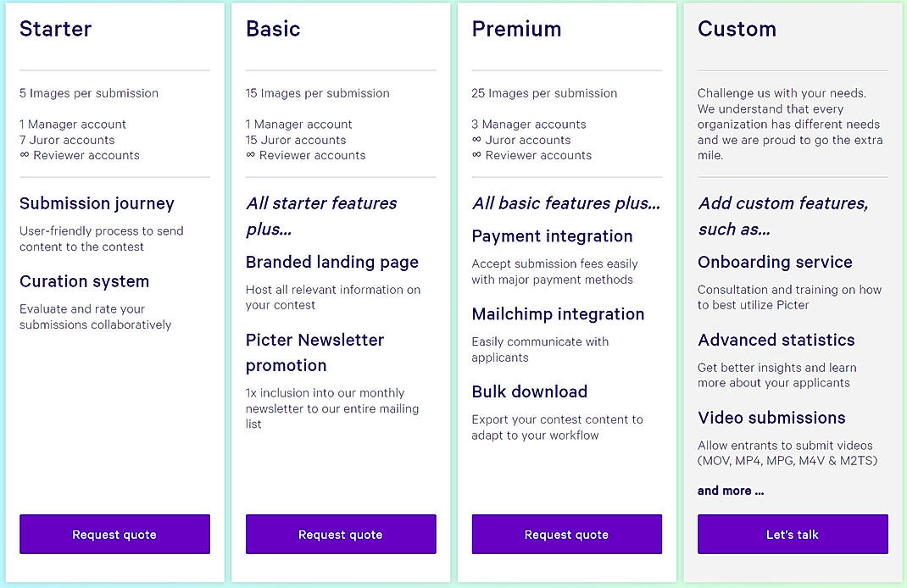Click Request quote under the Premium plan
907x588 pixels.
(x=566, y=534)
